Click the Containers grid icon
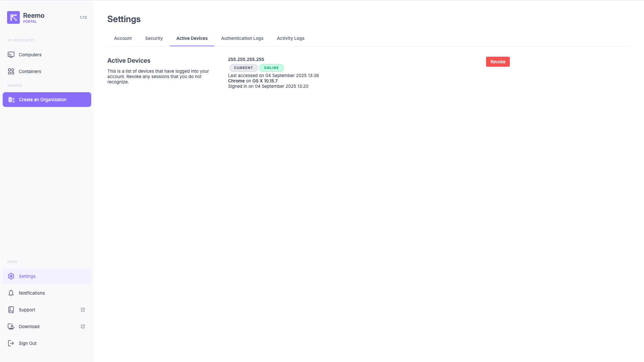Screen dimensions: 644x362 point(11,71)
